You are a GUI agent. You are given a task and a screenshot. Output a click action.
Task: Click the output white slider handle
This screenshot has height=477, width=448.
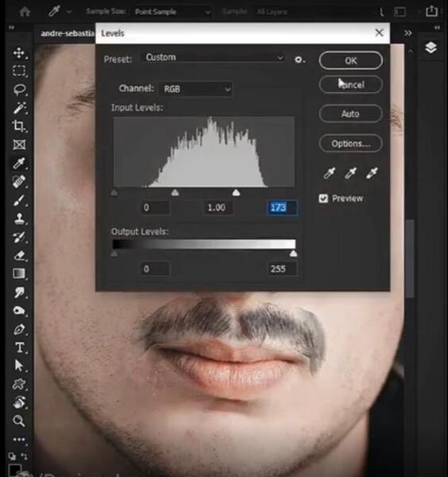(293, 254)
